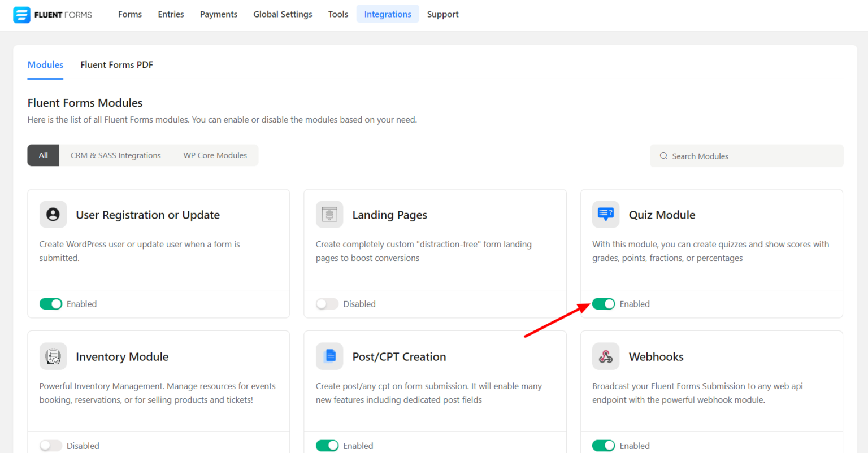Open the Global Settings menu
868x453 pixels.
click(x=283, y=14)
